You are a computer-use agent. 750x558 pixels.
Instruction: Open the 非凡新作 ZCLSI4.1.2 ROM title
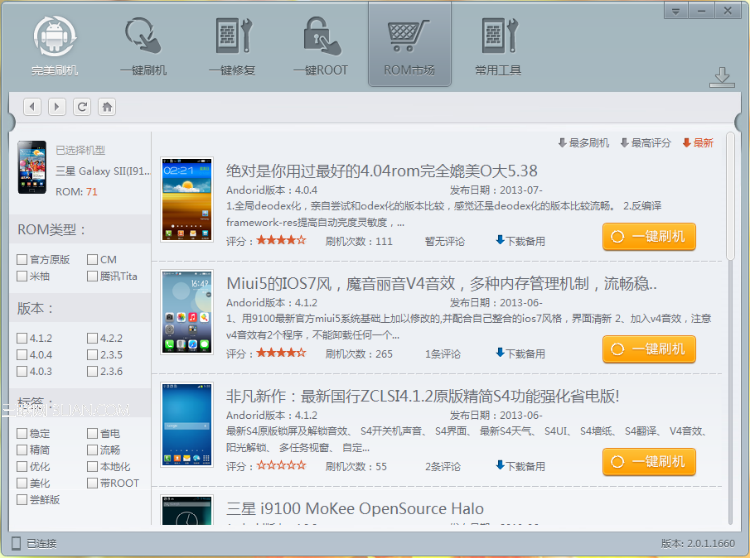[x=423, y=396]
